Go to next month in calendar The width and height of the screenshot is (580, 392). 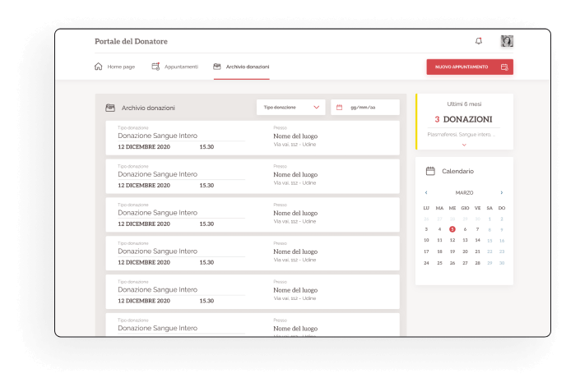click(502, 192)
